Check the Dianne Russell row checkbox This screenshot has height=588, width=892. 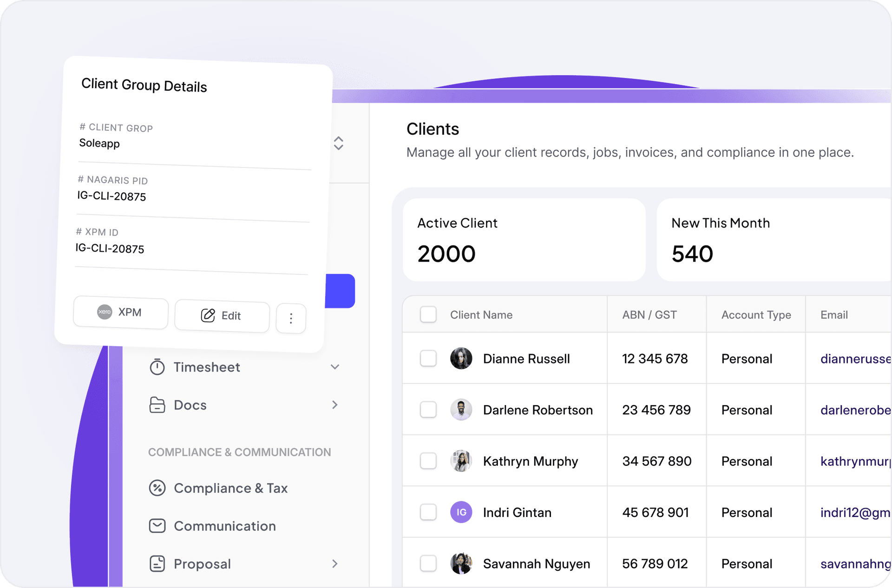click(428, 359)
